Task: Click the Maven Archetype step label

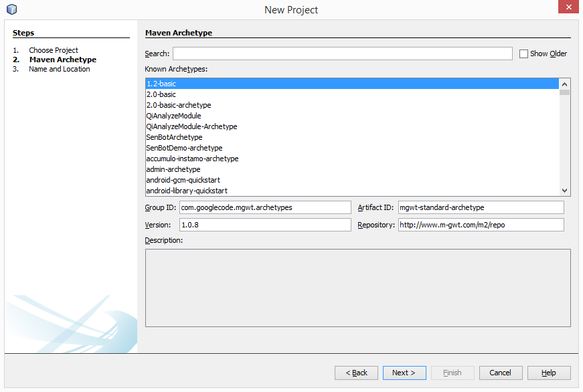Action: pos(63,60)
